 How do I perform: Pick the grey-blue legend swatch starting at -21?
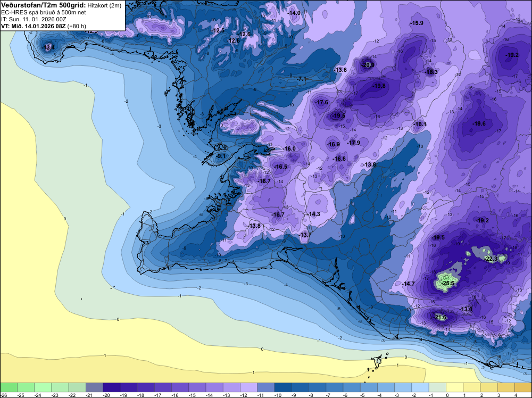click(94, 387)
